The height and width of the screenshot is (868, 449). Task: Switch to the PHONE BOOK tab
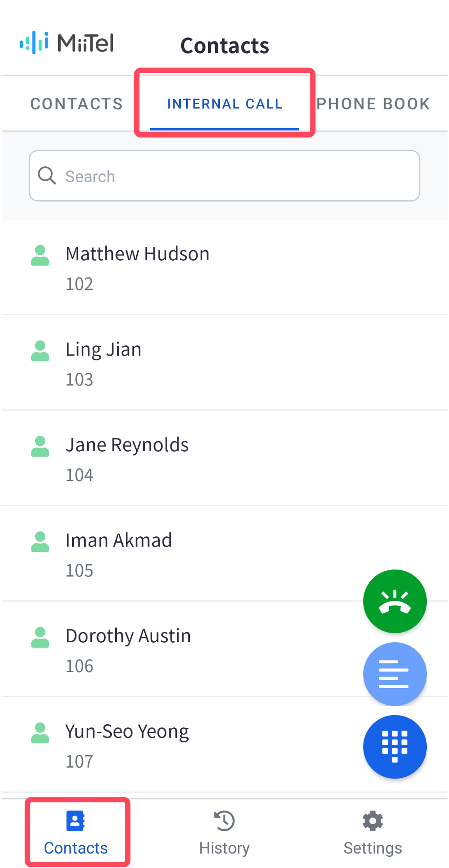pos(373,104)
